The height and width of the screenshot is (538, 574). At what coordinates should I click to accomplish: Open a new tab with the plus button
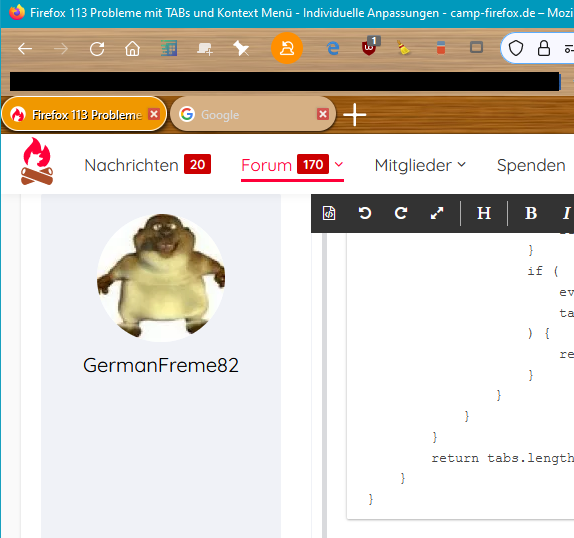[x=354, y=115]
